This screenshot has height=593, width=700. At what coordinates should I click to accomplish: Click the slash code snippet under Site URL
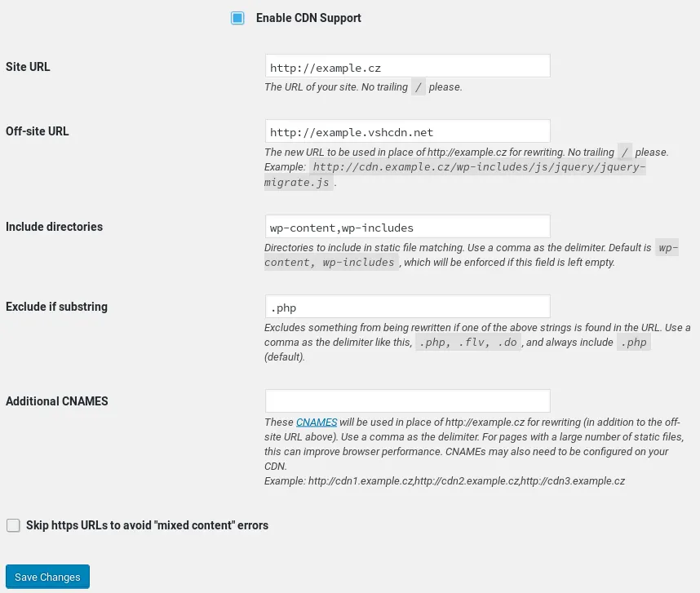tap(419, 87)
